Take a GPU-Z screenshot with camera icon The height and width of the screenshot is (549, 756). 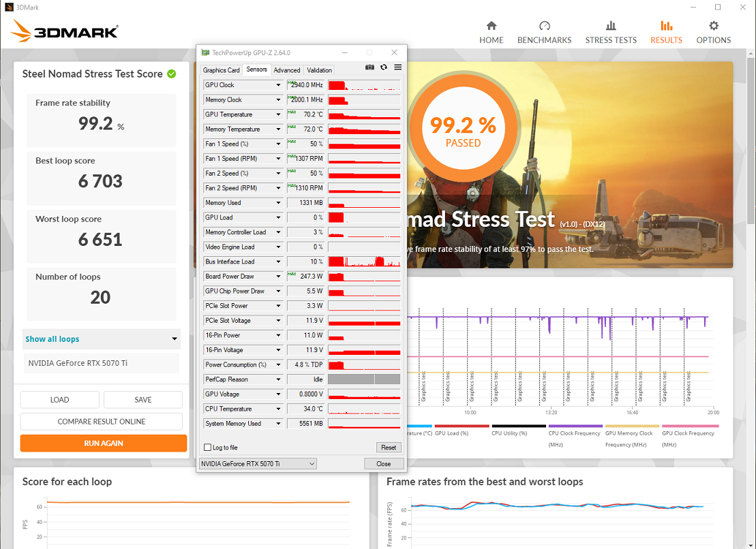pos(369,67)
